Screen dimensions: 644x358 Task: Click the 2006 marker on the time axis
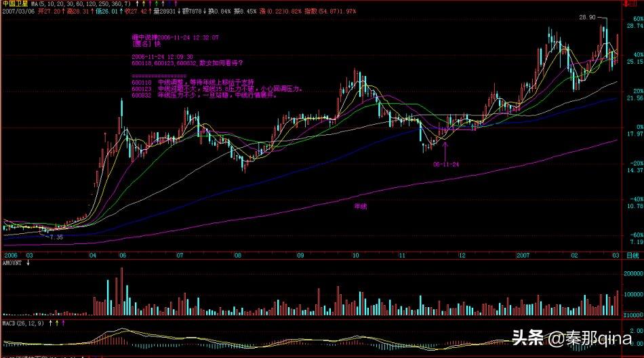pos(11,256)
